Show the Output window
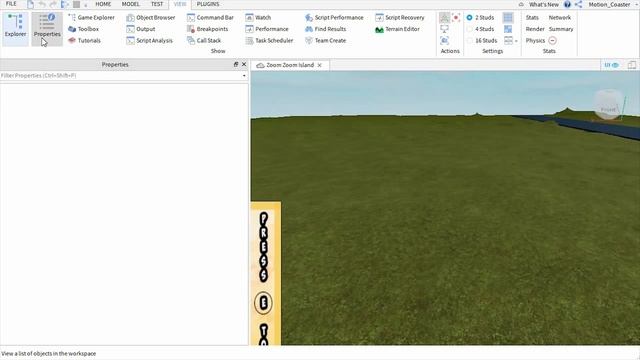The width and height of the screenshot is (640, 360). [x=141, y=29]
